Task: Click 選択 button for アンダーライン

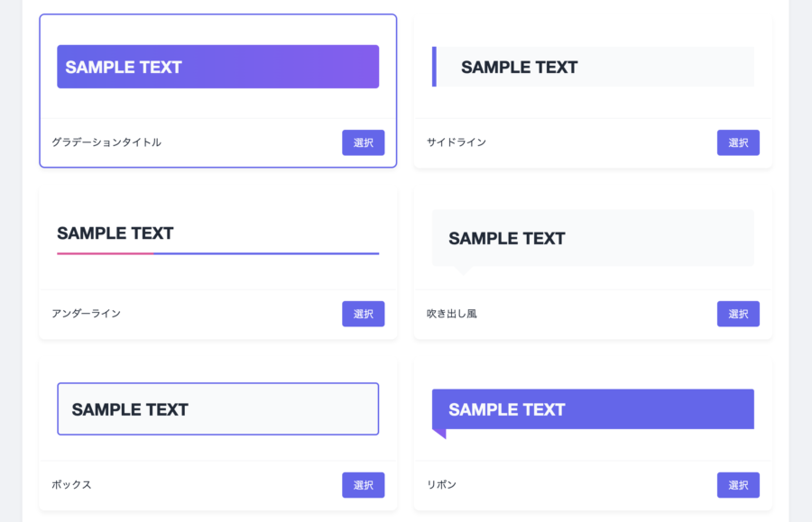Action: click(x=363, y=314)
